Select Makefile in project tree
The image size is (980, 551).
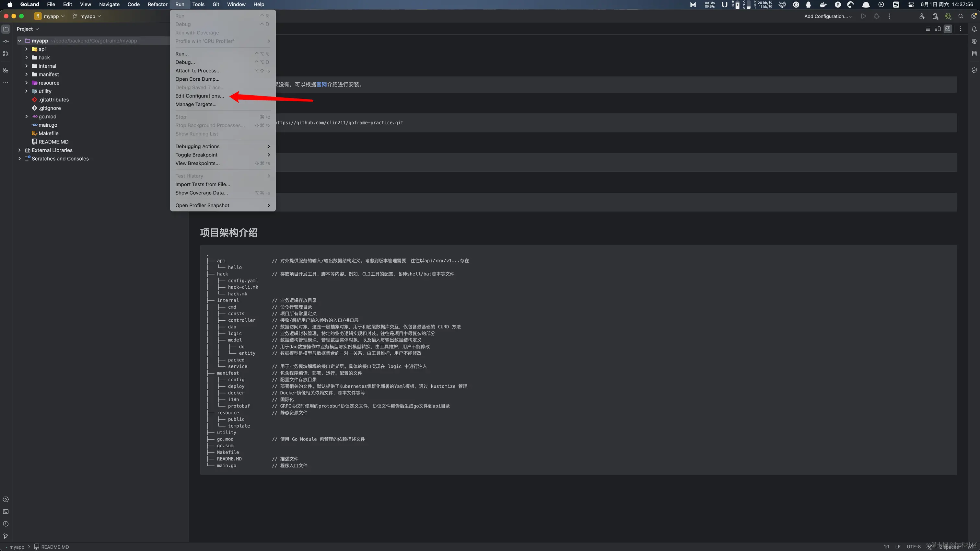click(48, 133)
